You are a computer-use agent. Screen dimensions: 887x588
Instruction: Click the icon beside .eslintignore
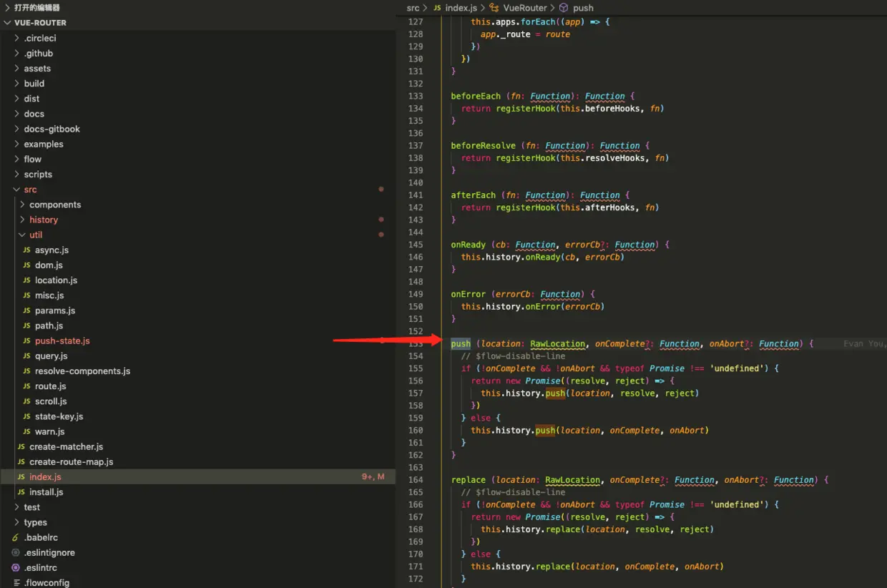coord(16,553)
